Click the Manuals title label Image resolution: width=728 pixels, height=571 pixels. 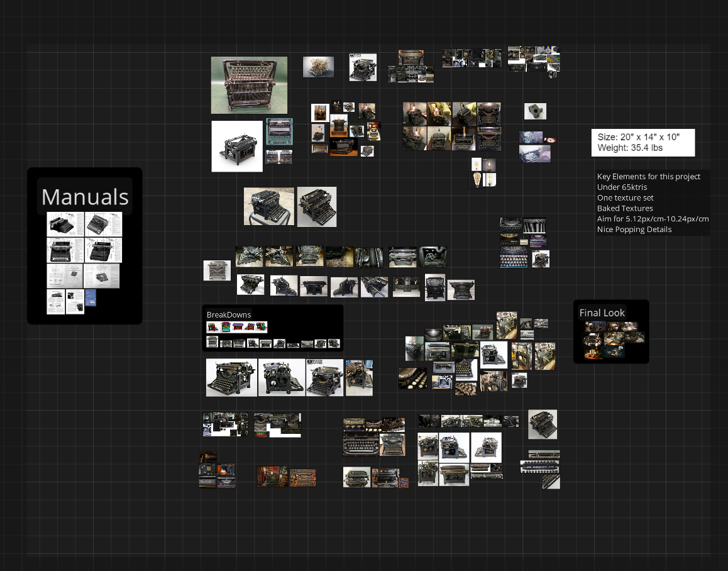tap(85, 197)
